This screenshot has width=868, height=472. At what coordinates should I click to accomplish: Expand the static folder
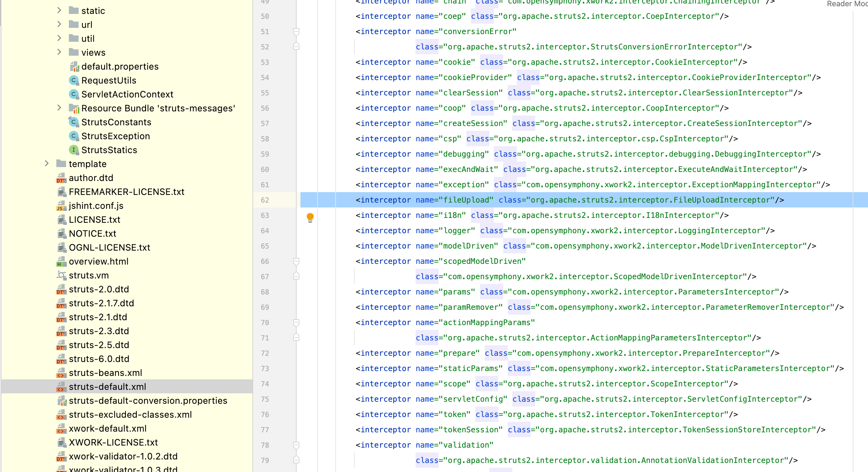tap(59, 10)
